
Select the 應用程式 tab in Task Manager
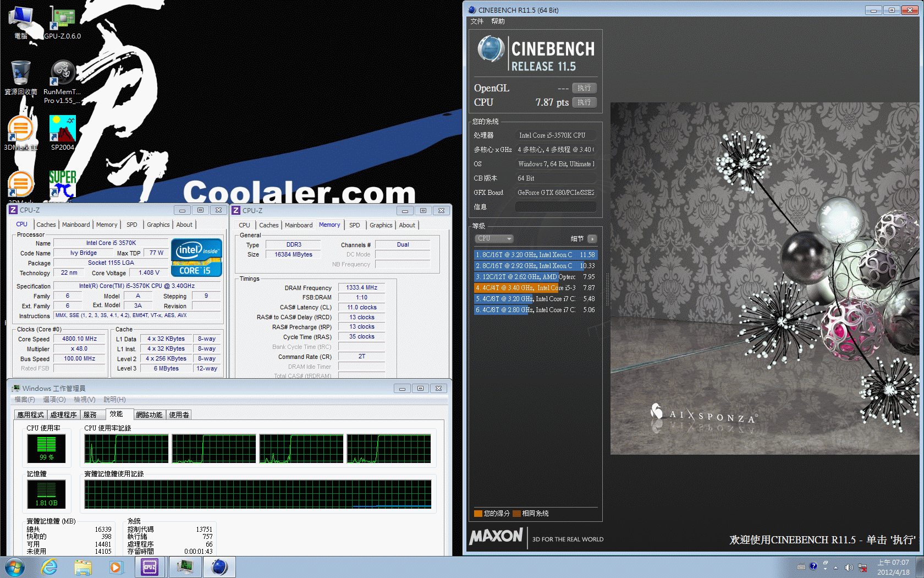tap(30, 415)
